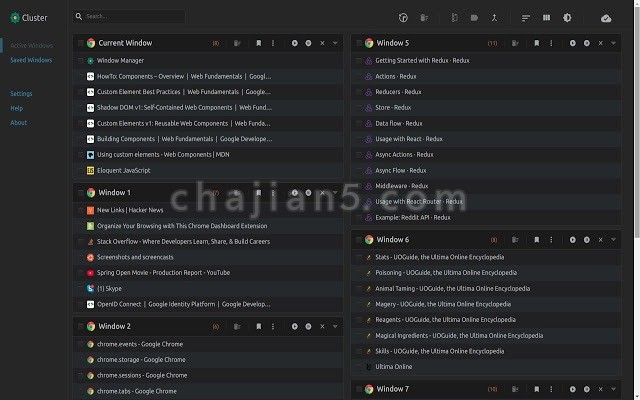Screen dimensions: 640x400
Task: Save Window 5 with its bookmark icon
Action: [x=536, y=43]
